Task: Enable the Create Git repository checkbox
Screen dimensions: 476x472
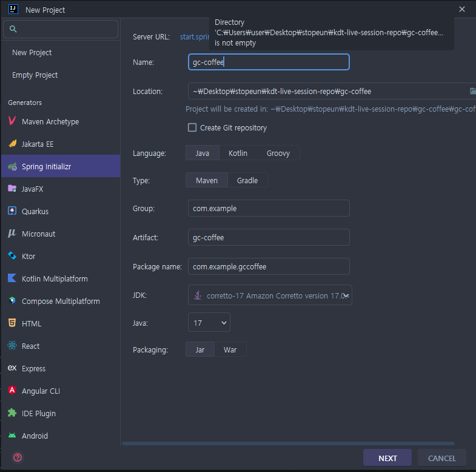Action: click(x=192, y=127)
